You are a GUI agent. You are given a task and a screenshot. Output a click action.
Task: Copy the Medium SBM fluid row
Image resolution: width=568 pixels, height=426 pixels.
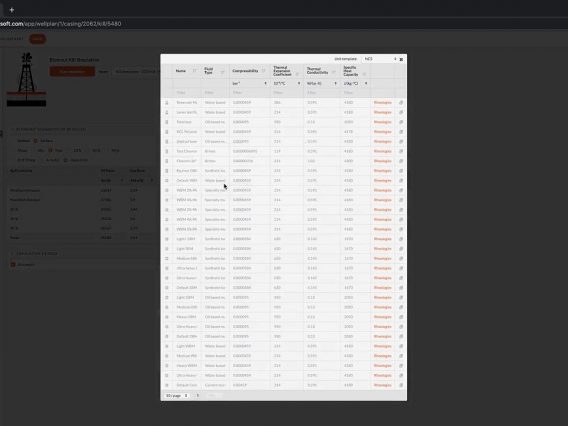401,259
